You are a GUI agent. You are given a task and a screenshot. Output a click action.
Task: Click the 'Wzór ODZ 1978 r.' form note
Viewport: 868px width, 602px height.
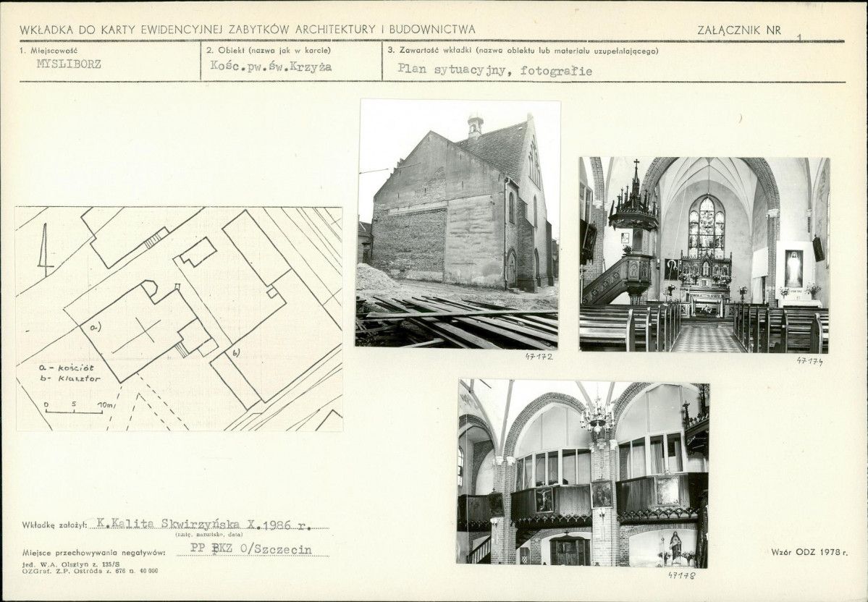point(809,552)
